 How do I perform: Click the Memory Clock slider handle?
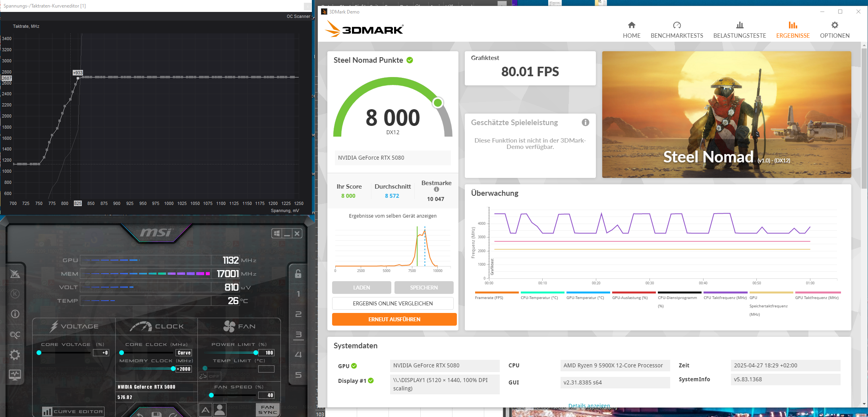pos(173,369)
